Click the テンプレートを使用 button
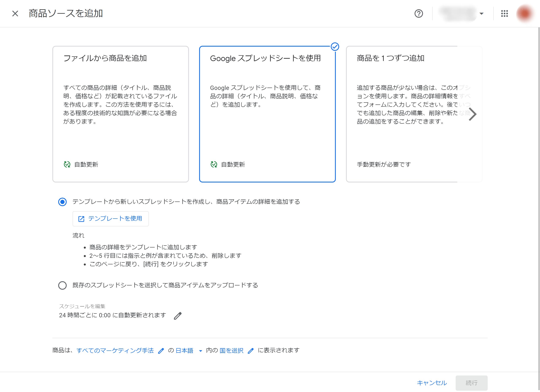Image resolution: width=540 pixels, height=392 pixels. 111,219
